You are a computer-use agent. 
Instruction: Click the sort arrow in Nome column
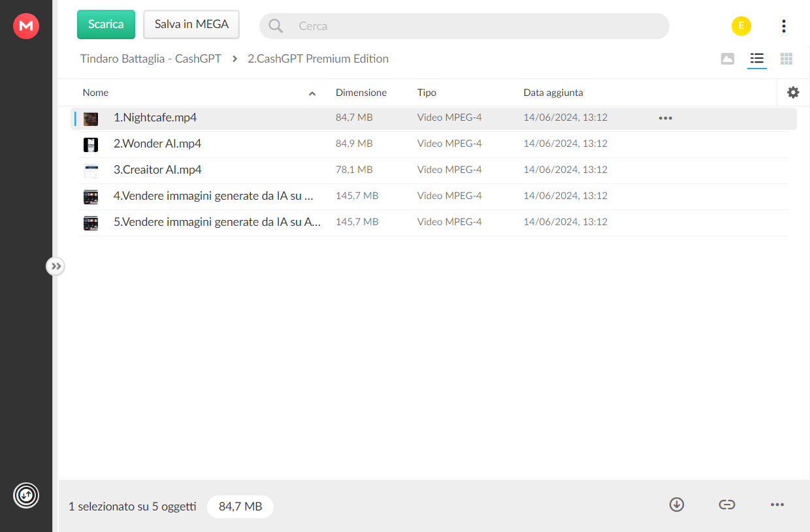click(x=312, y=93)
